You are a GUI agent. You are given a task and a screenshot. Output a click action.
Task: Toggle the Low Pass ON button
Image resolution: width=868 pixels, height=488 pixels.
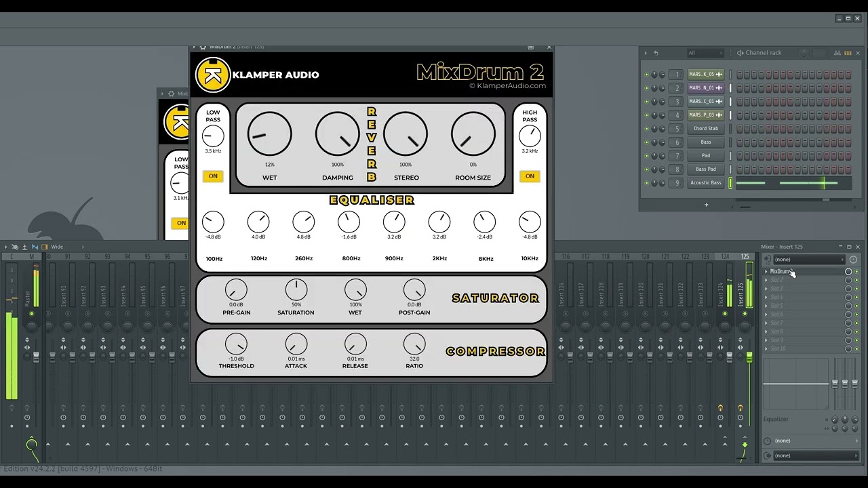[213, 176]
